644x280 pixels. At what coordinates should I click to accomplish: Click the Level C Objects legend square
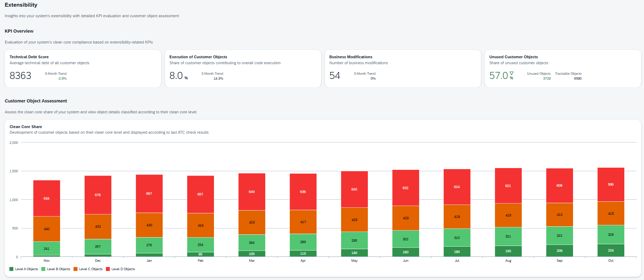click(x=76, y=269)
